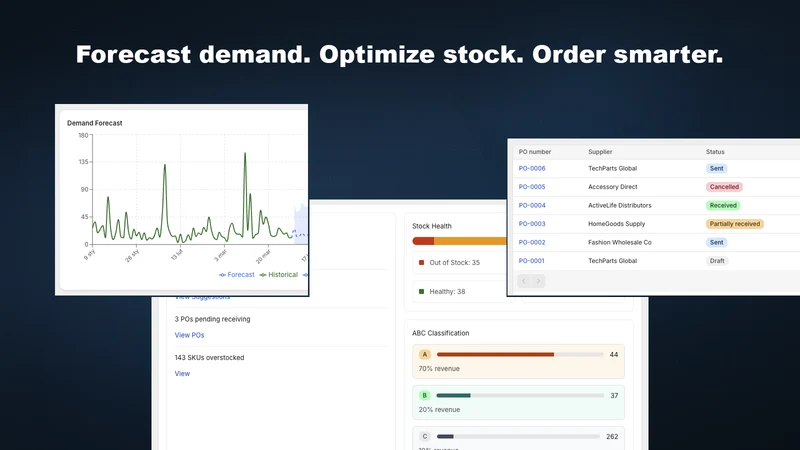Toggle Historical series in chart legend
This screenshot has width=800, height=450.
click(x=279, y=274)
